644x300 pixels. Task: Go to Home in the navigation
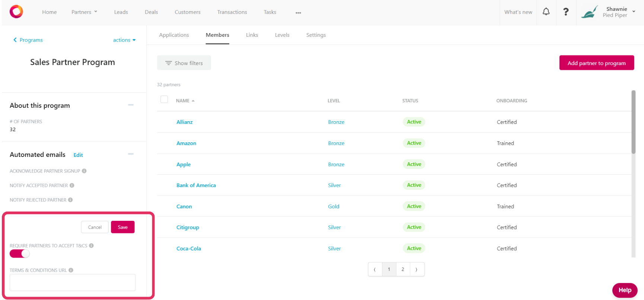50,12
